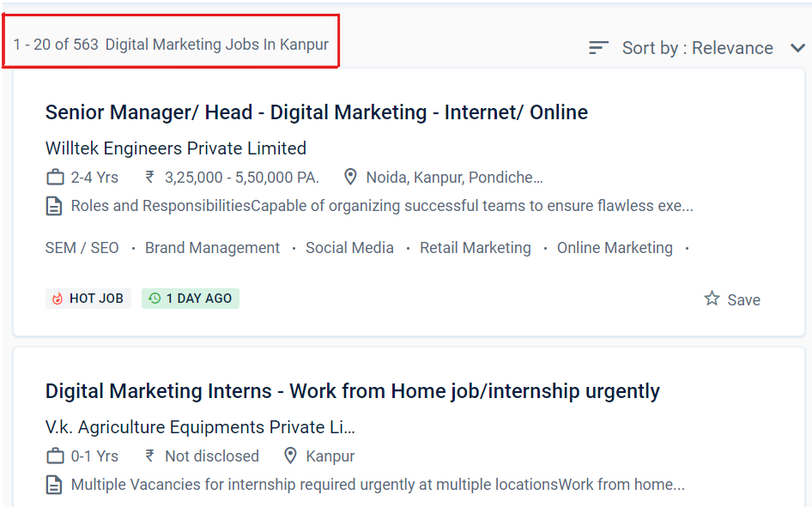Click the location pin icon beside Kanpur
Screen dimensions: 812x507
[x=290, y=456]
